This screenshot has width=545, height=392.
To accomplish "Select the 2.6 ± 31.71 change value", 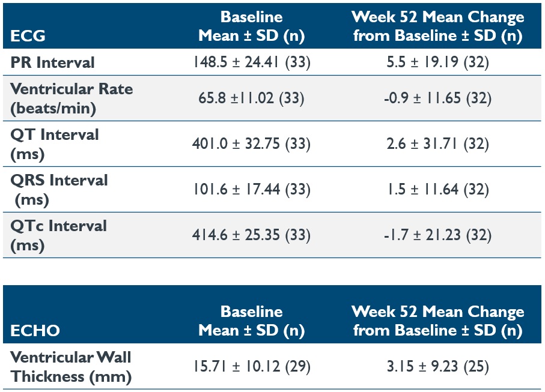I will point(438,144).
